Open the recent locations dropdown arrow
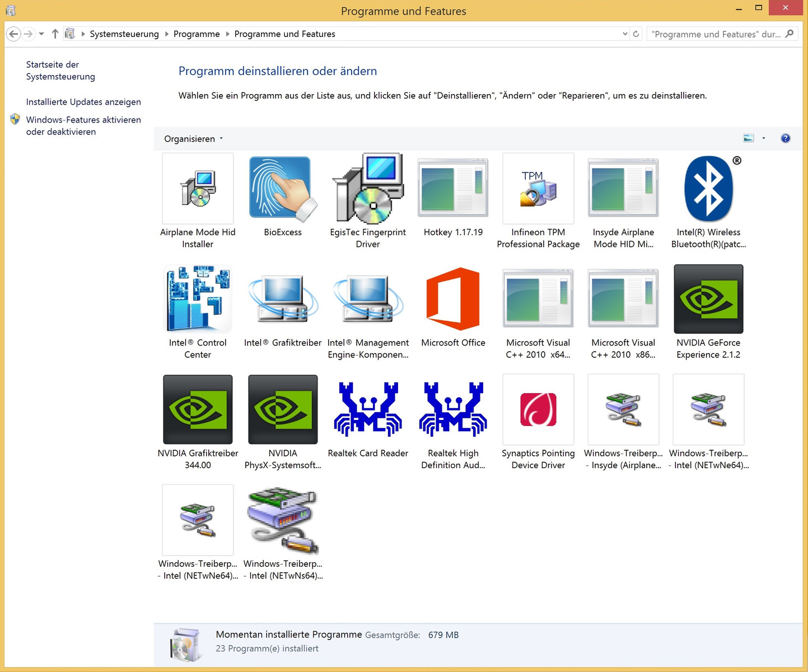The image size is (808, 672). tap(41, 34)
